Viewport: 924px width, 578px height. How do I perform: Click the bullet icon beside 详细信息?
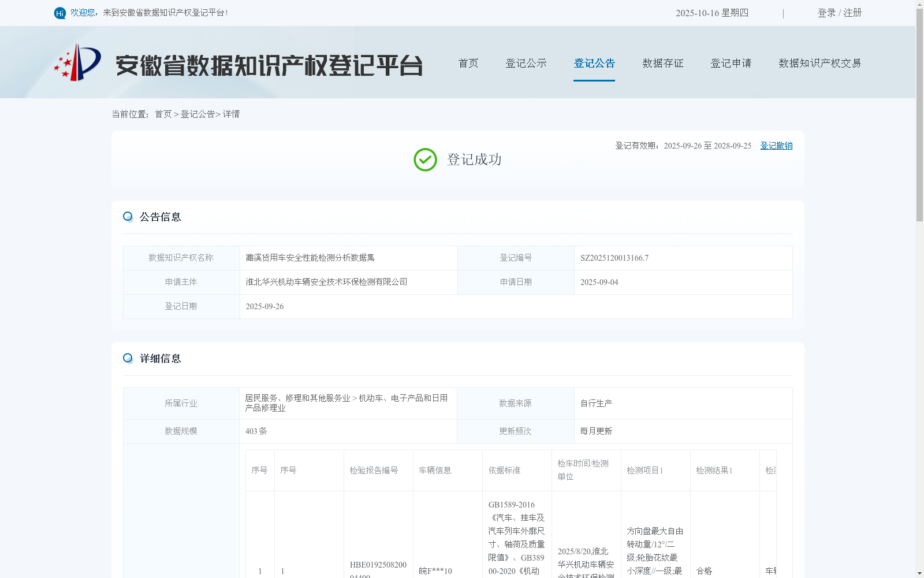pos(128,358)
